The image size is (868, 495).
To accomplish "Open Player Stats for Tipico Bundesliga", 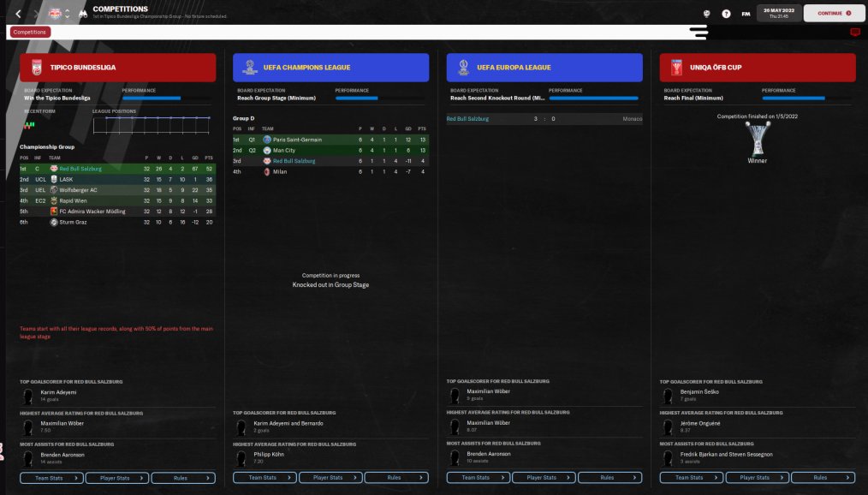I will coord(118,478).
